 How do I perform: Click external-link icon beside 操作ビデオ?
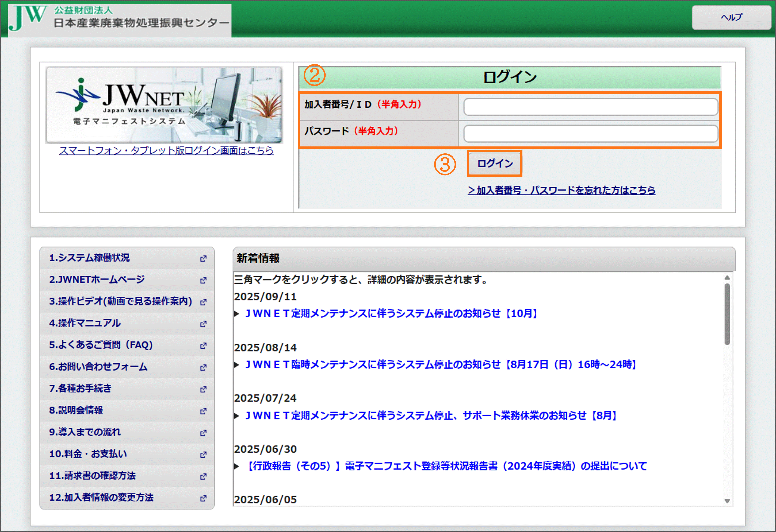(203, 302)
